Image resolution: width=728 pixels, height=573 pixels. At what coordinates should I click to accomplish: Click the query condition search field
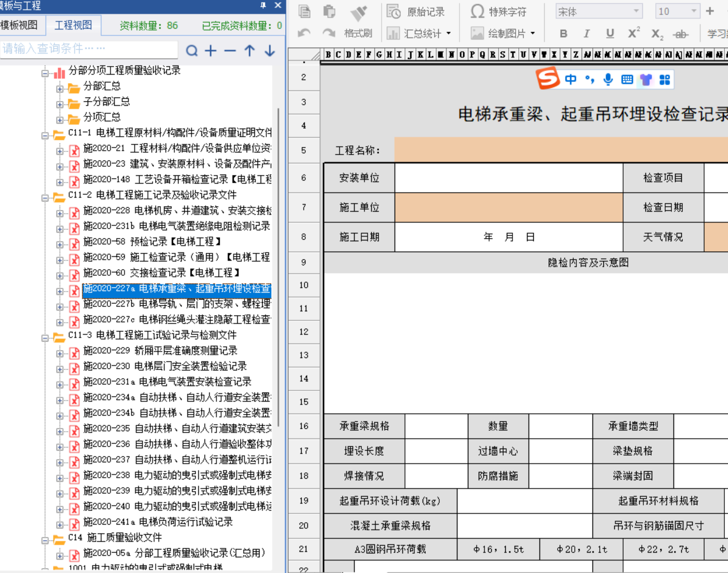[89, 49]
